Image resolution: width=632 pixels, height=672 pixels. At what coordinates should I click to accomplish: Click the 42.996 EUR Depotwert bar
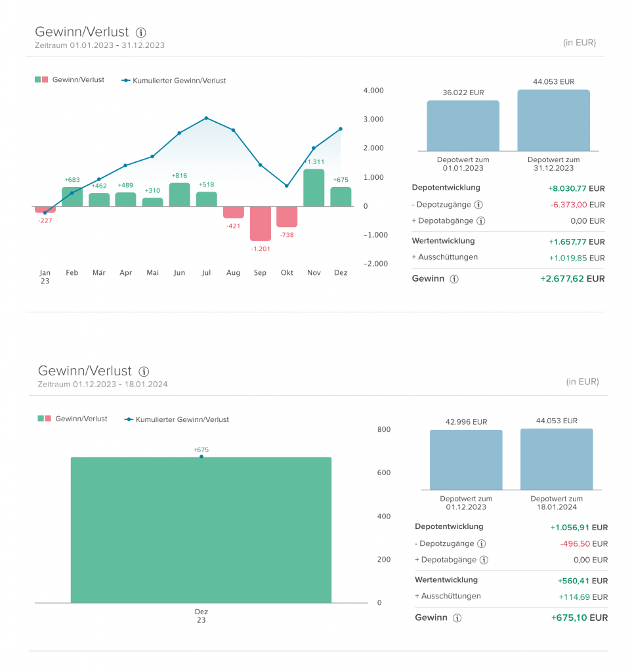click(466, 459)
